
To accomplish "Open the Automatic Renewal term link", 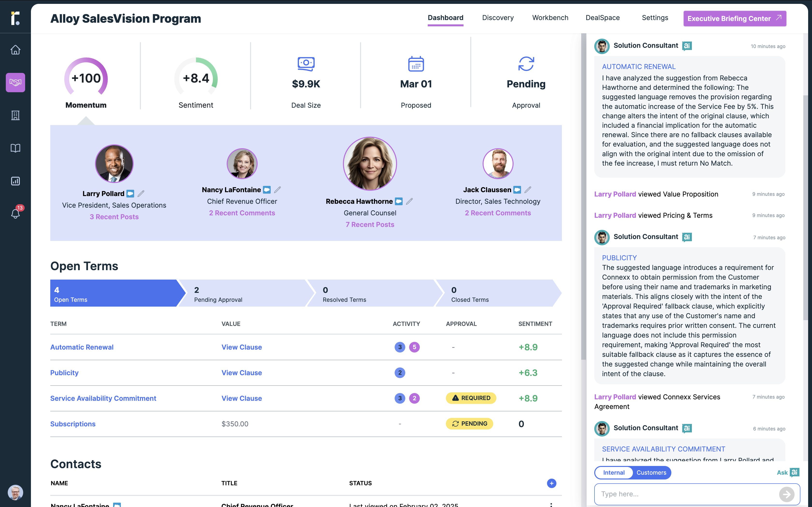I will coord(82,347).
